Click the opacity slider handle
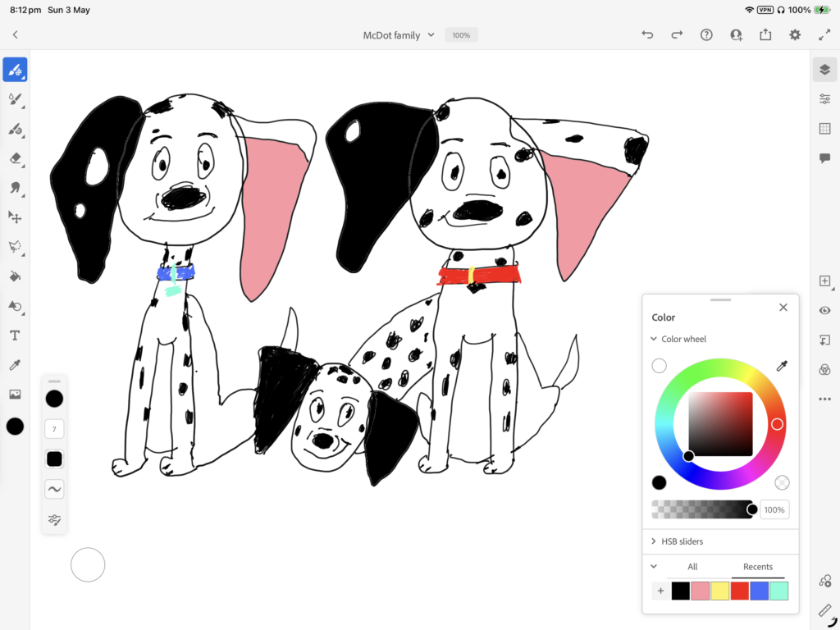 [x=752, y=509]
